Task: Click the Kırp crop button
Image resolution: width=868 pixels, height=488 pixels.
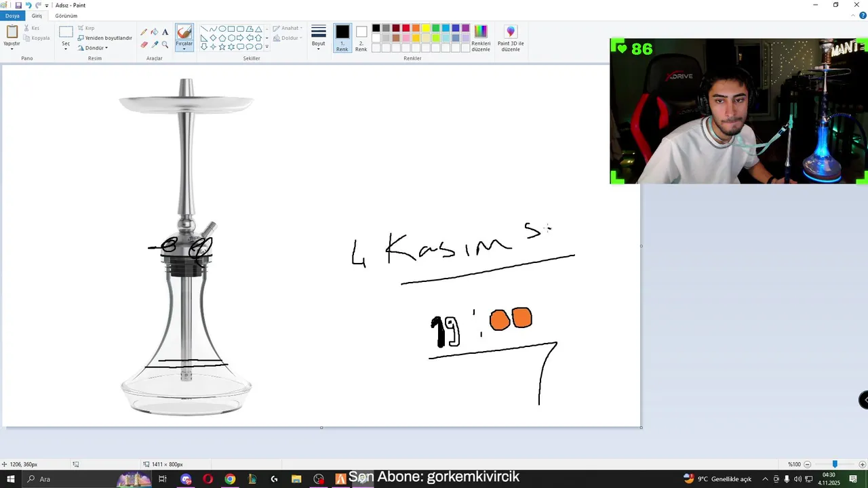Action: (86, 28)
